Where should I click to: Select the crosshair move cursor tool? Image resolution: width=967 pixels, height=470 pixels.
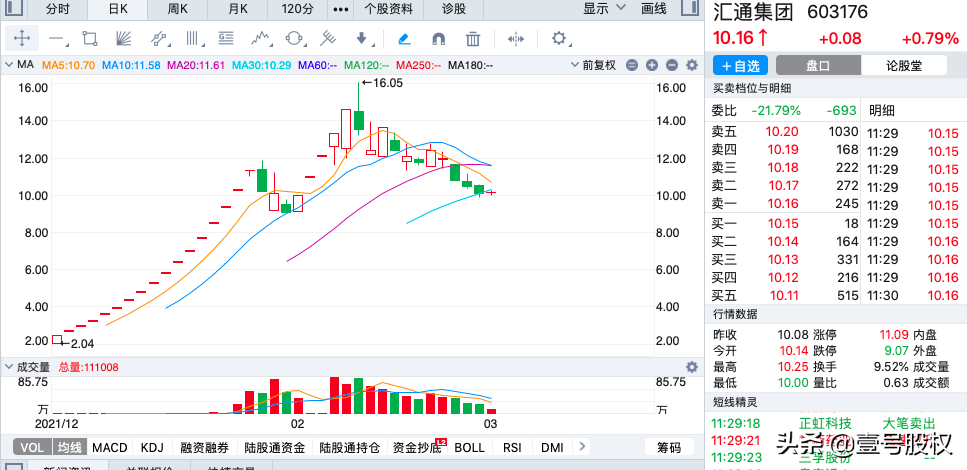pos(23,39)
